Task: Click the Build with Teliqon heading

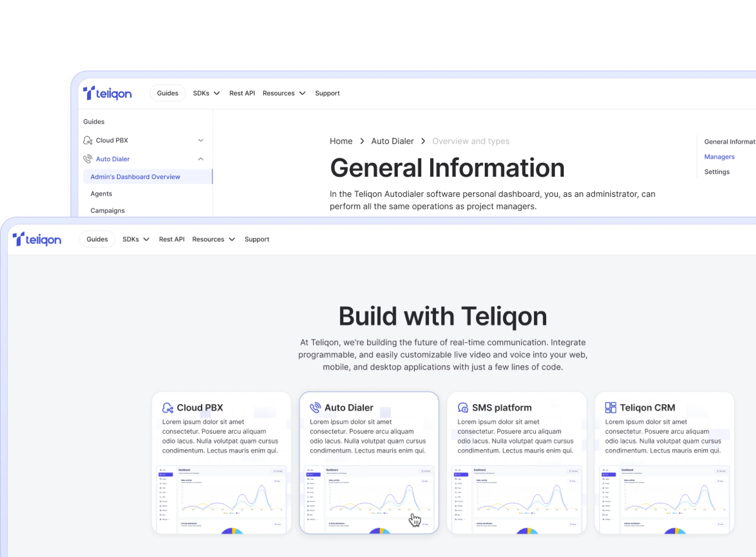Action: pyautogui.click(x=443, y=316)
